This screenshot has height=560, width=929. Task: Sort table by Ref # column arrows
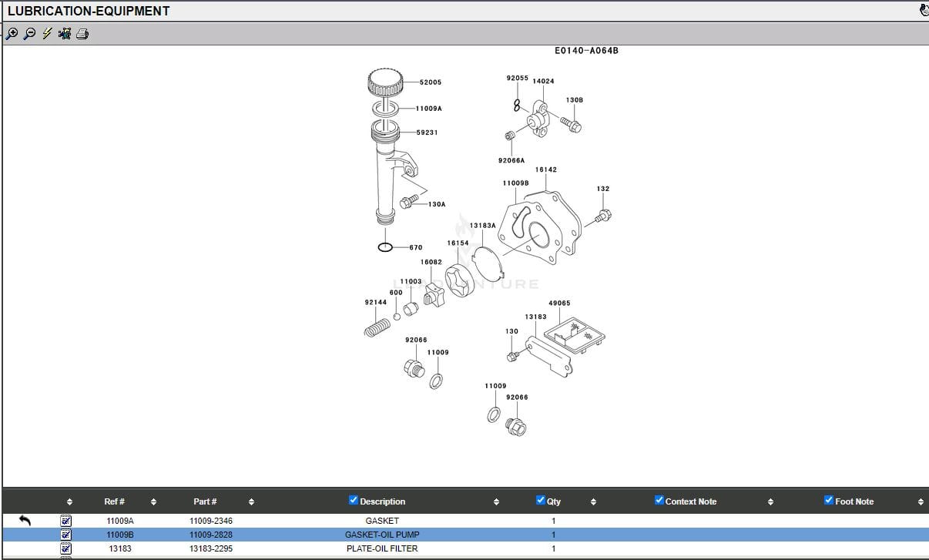pyautogui.click(x=153, y=502)
